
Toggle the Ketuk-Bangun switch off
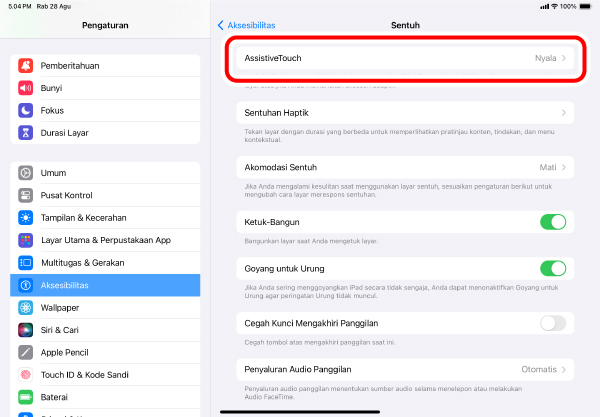tap(553, 222)
